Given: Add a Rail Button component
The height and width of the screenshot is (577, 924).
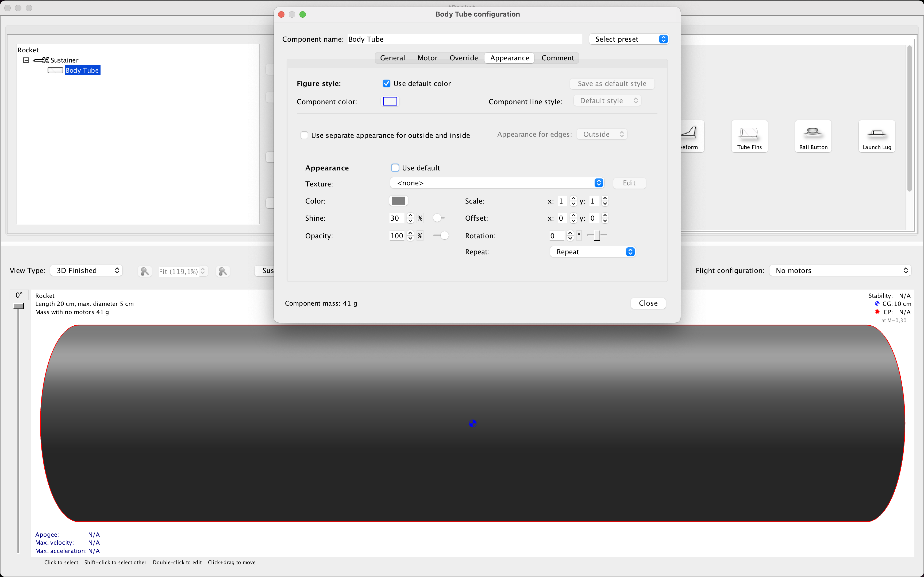Looking at the screenshot, I should (813, 136).
